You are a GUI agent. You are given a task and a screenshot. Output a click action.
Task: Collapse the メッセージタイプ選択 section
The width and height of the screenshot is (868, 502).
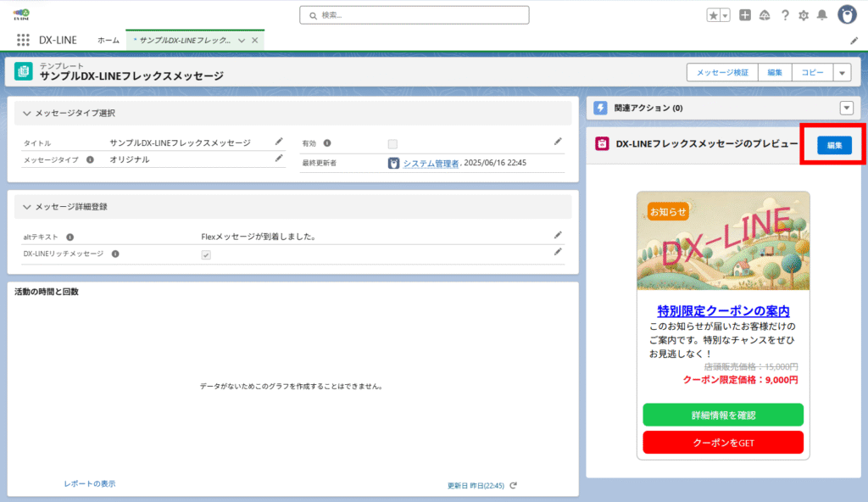coord(27,113)
